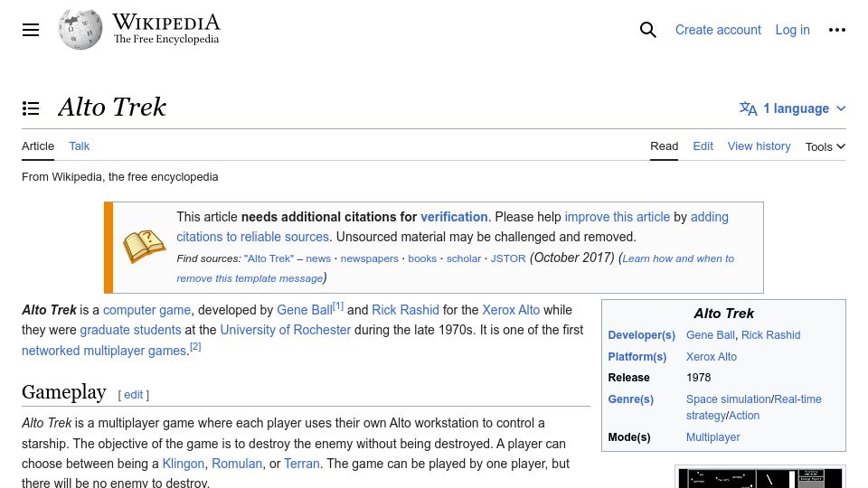Open the Real-time strategy genre link

click(x=797, y=399)
